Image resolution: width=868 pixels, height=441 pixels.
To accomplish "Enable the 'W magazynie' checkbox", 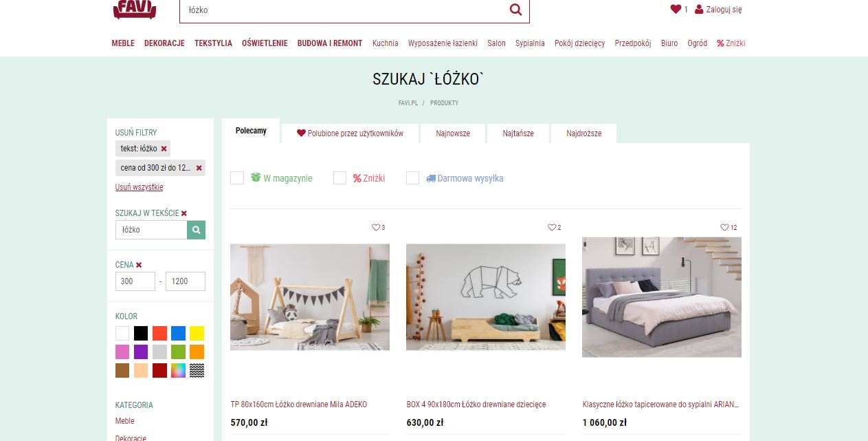I will pos(237,178).
